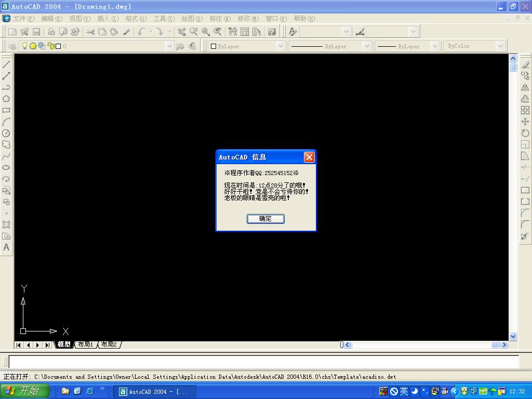Click the Layer Previous icon
This screenshot has height=399, width=532.
(x=192, y=46)
